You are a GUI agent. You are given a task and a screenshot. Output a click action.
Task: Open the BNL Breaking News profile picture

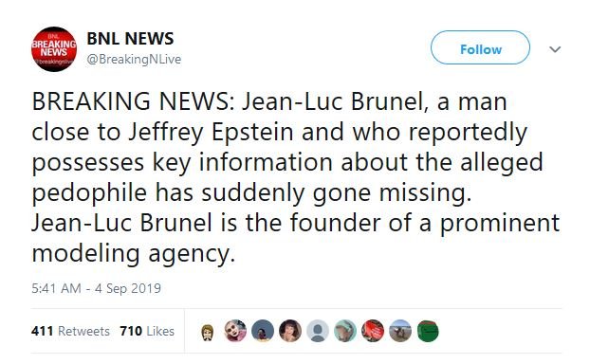(x=54, y=49)
